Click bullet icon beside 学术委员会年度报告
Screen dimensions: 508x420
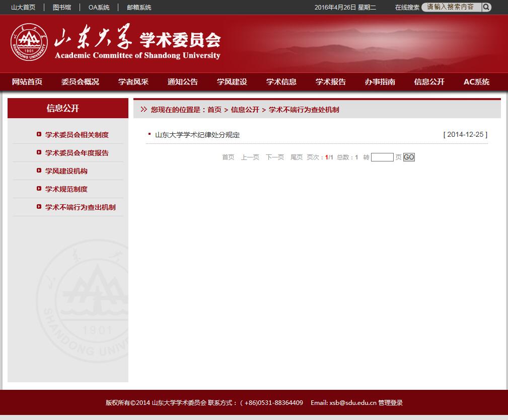point(39,152)
